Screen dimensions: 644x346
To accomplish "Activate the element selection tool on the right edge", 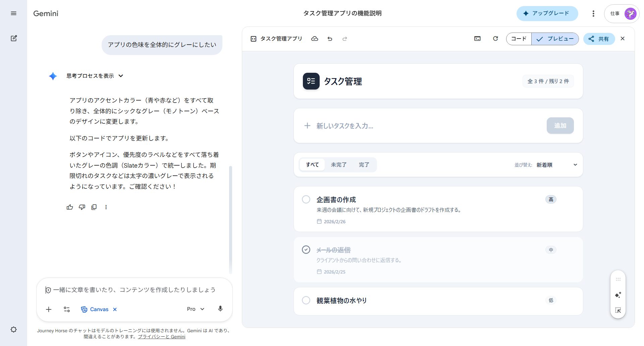I will 618,310.
